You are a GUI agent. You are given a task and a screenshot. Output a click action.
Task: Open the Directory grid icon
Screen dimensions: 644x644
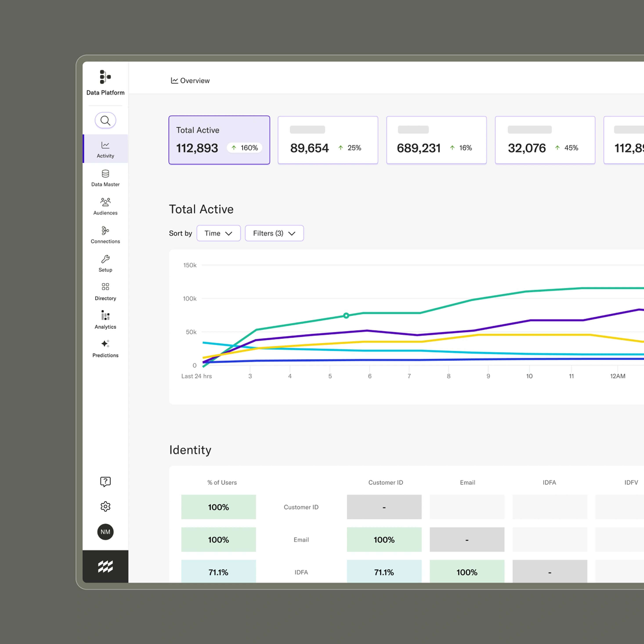click(x=105, y=292)
